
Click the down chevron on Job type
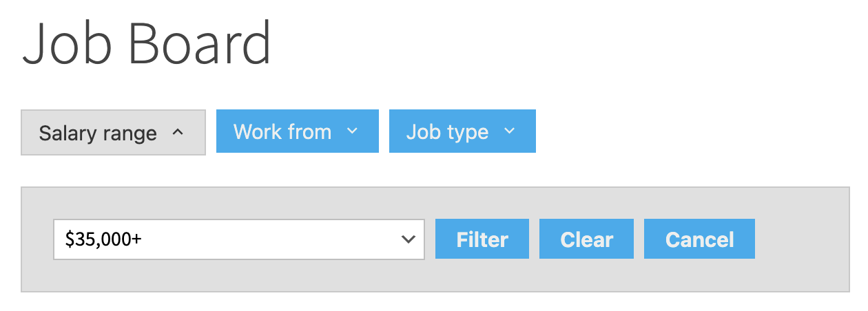509,131
